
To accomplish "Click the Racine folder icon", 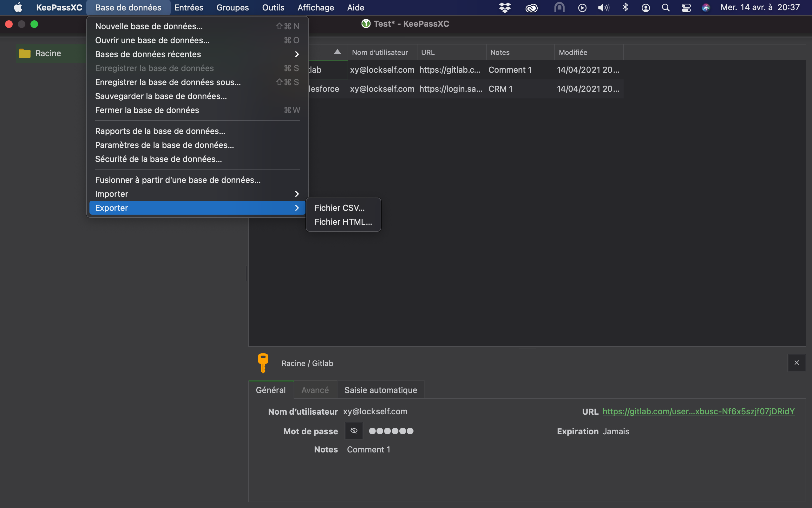I will point(24,53).
